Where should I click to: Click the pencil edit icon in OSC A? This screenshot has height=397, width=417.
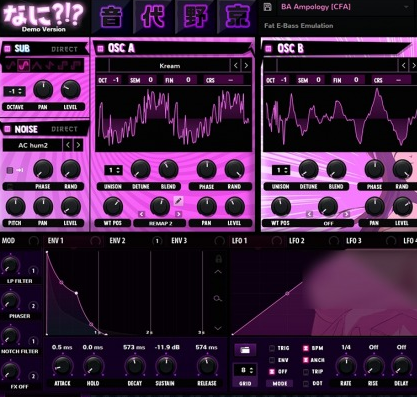[x=178, y=201]
